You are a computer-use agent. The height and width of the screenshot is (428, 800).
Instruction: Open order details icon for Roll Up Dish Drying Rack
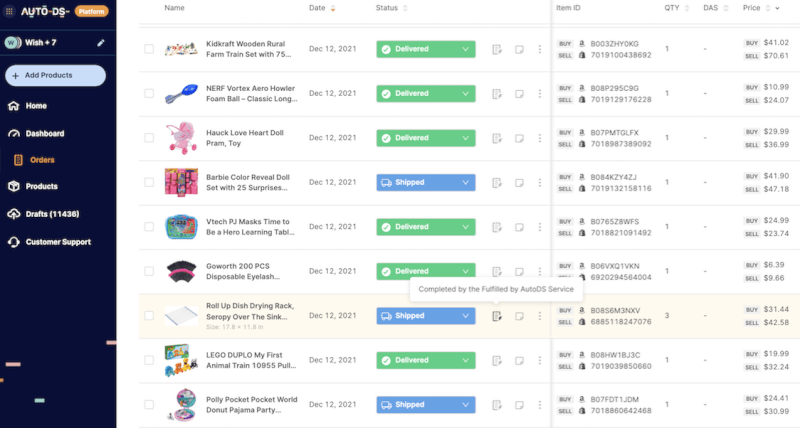coord(496,316)
